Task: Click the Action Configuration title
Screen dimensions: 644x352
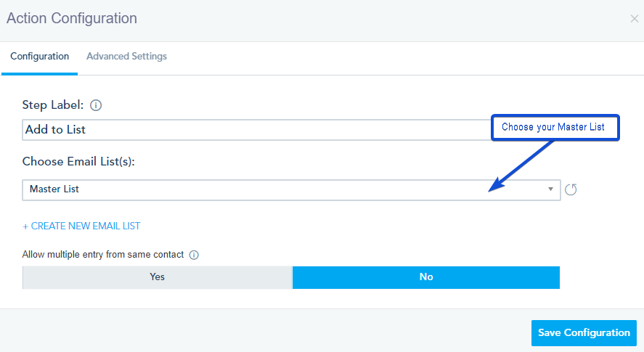Action: click(72, 19)
